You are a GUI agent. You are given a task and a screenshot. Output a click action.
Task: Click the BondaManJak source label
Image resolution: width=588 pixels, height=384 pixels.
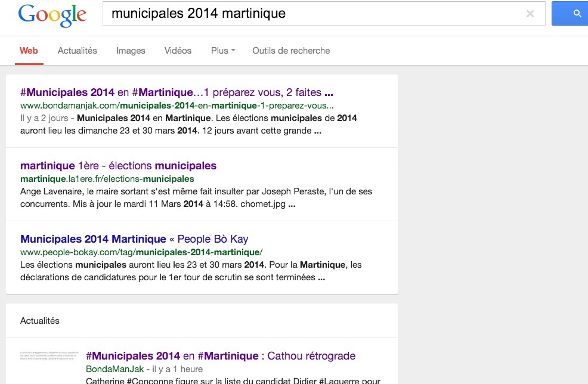click(114, 369)
